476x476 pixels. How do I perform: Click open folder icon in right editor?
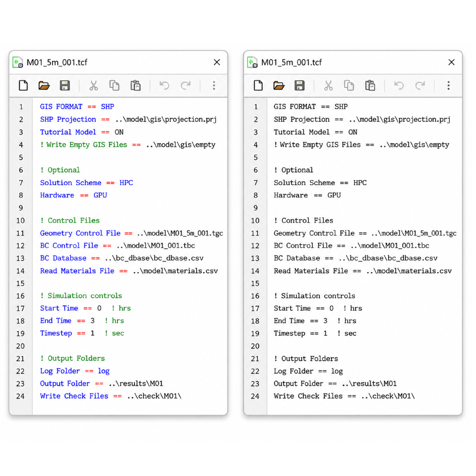tap(279, 85)
